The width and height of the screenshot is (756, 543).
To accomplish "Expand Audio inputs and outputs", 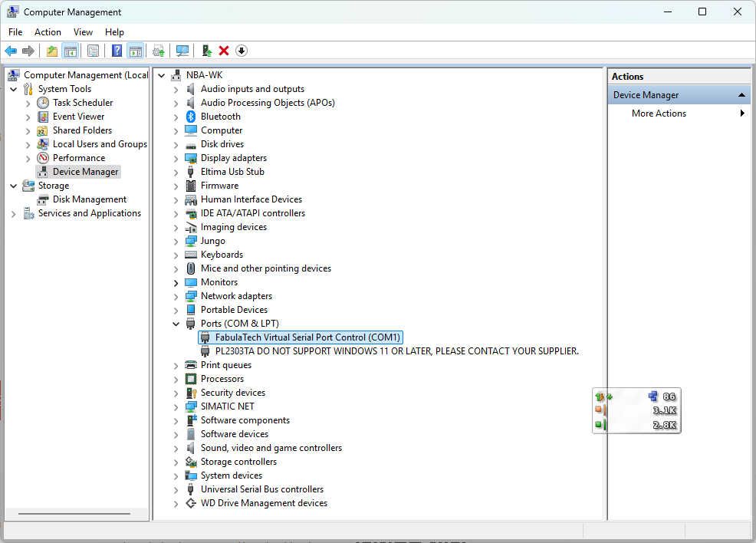I will coord(176,89).
